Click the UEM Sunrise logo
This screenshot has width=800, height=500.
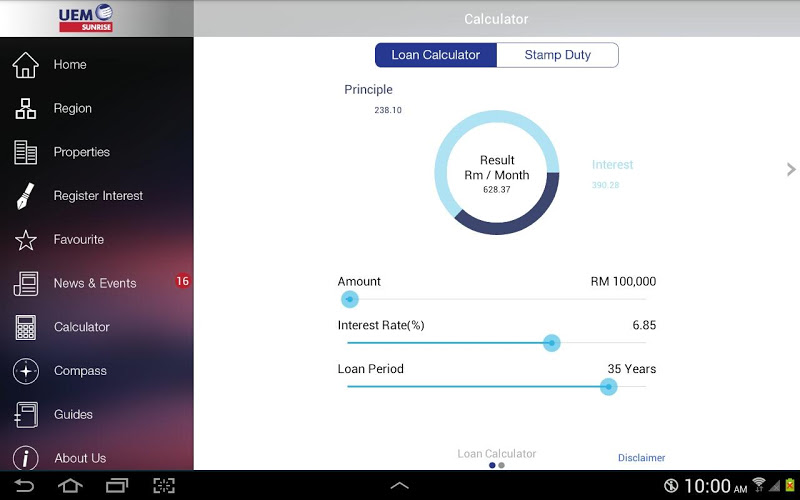pyautogui.click(x=85, y=18)
